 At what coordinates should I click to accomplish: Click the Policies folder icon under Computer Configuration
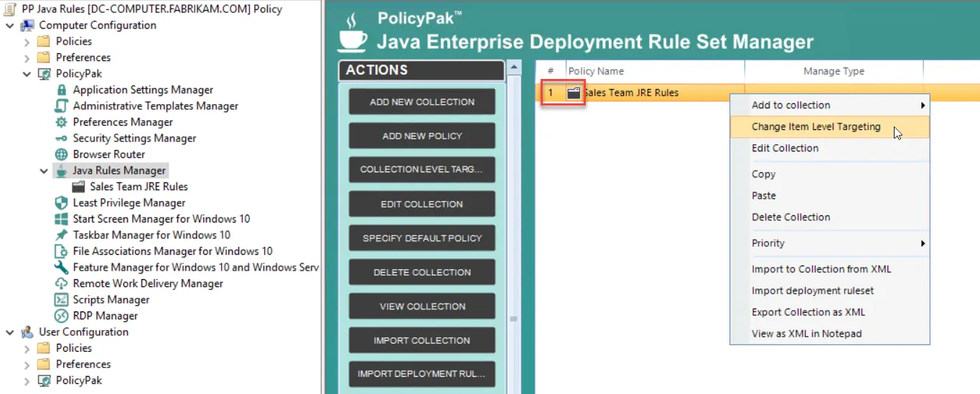coord(44,41)
